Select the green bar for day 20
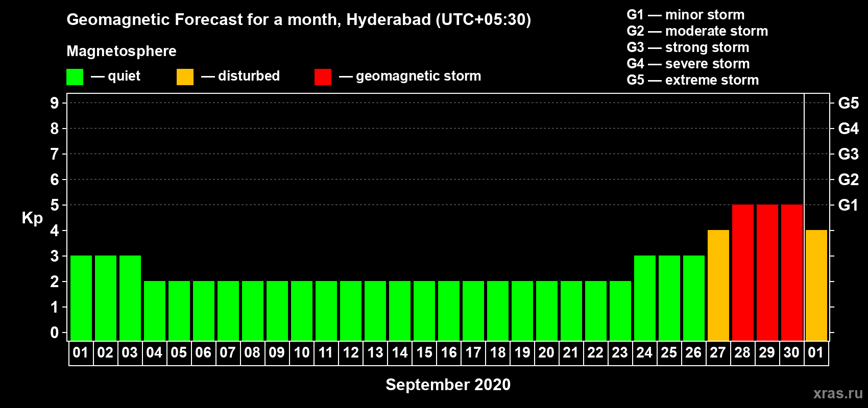The width and height of the screenshot is (868, 408). [x=547, y=311]
